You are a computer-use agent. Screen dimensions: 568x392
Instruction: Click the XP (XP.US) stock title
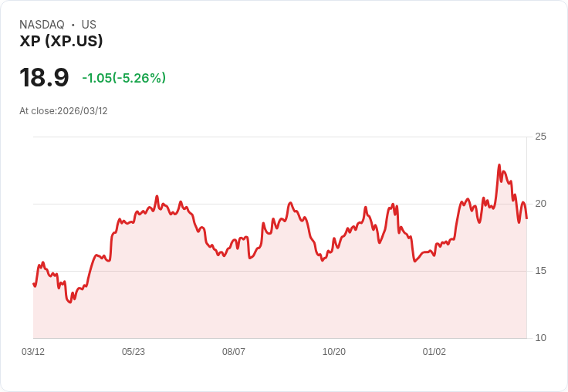coord(61,42)
